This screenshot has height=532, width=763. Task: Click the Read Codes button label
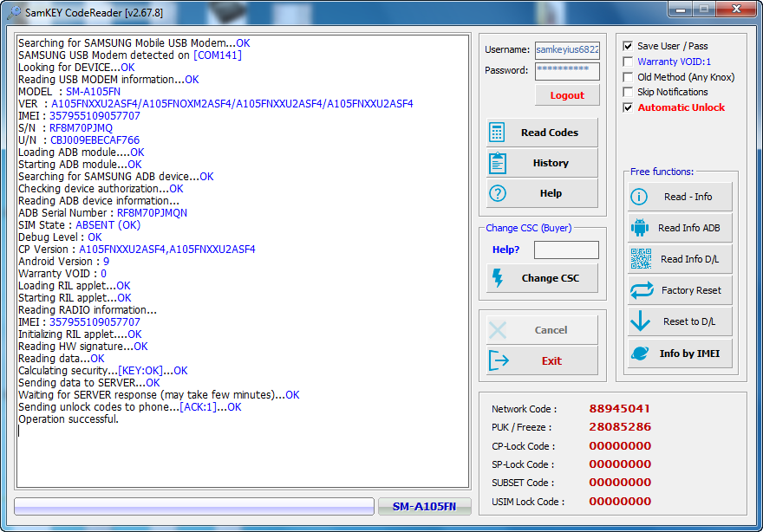coord(550,133)
